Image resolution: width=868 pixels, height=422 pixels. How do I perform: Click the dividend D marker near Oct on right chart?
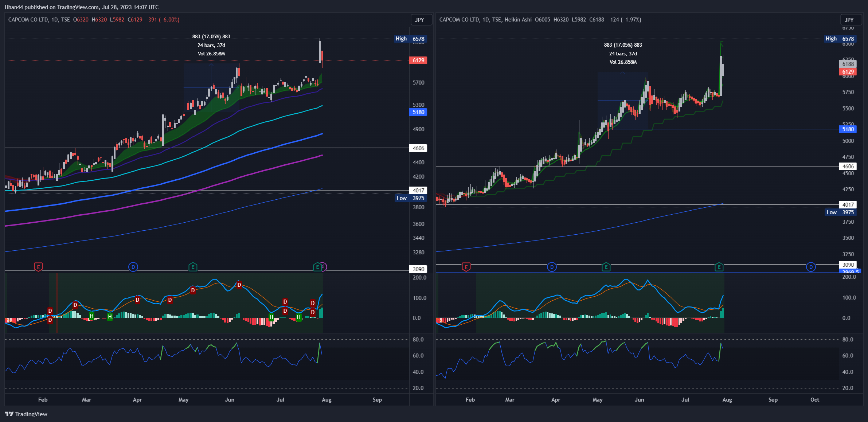pos(811,267)
